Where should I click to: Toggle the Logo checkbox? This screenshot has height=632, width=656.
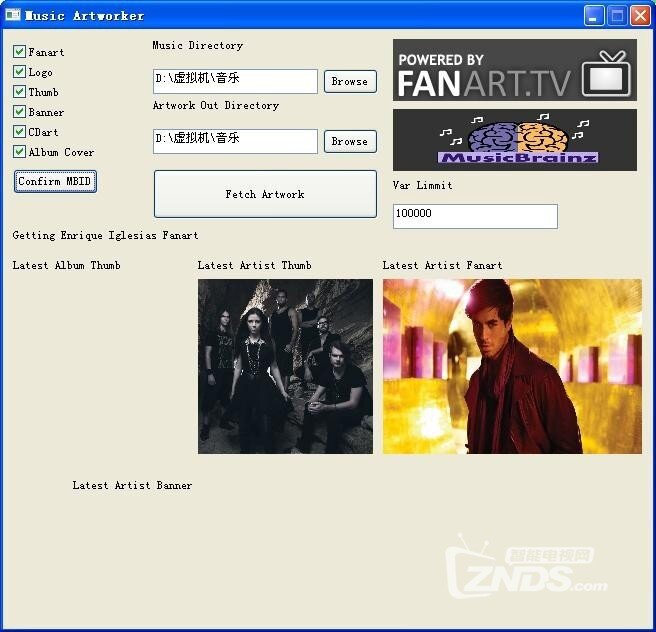[x=19, y=72]
